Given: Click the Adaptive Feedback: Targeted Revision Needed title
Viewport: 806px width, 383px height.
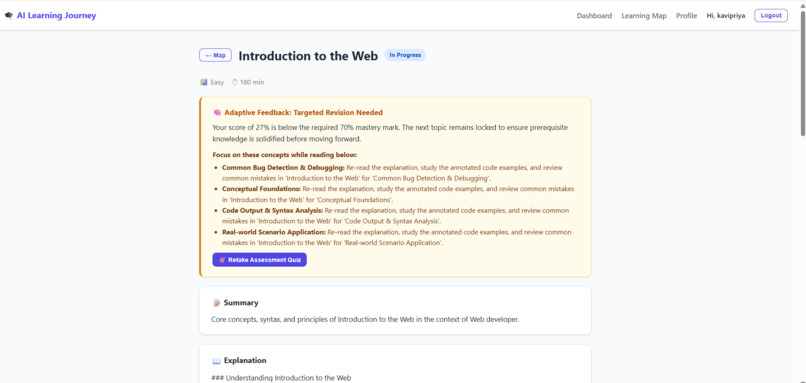Looking at the screenshot, I should tap(303, 113).
